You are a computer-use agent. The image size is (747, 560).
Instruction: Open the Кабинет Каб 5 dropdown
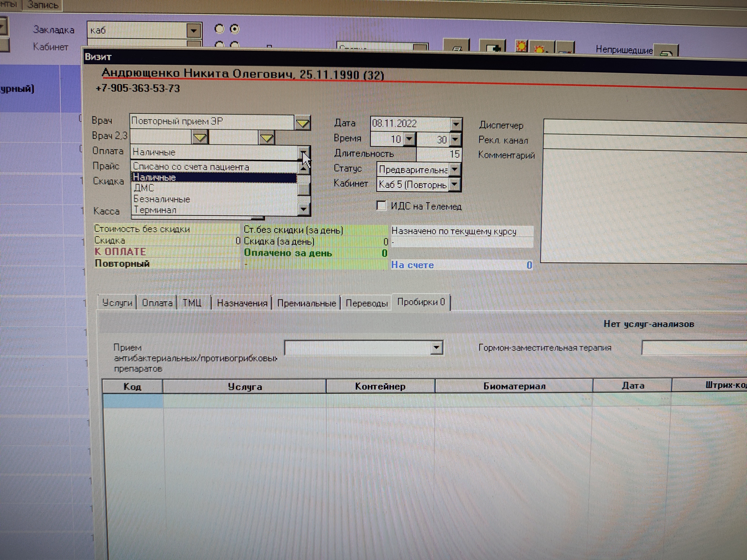455,184
